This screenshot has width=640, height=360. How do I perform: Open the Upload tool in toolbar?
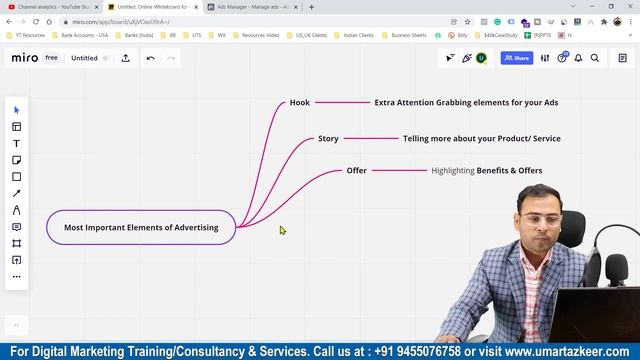[x=16, y=260]
